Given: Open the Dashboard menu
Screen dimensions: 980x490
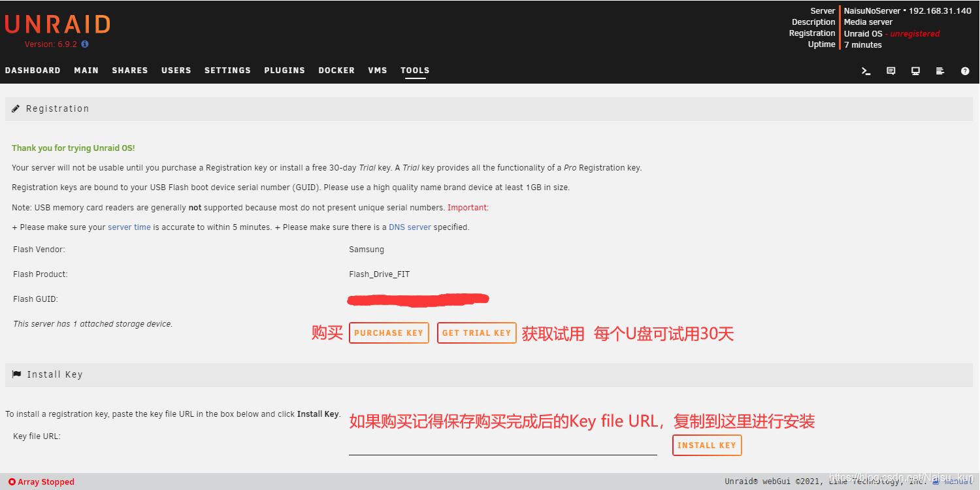Looking at the screenshot, I should pos(33,71).
